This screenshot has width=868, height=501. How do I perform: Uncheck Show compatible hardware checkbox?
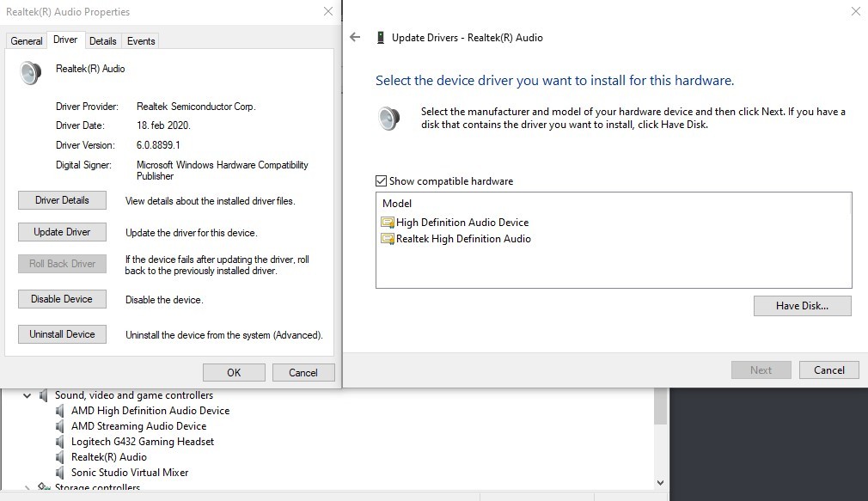[381, 181]
